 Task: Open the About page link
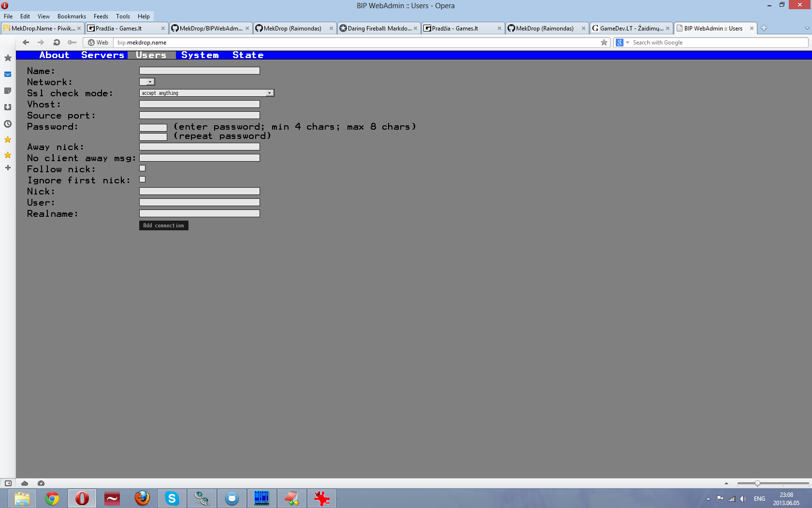click(54, 55)
